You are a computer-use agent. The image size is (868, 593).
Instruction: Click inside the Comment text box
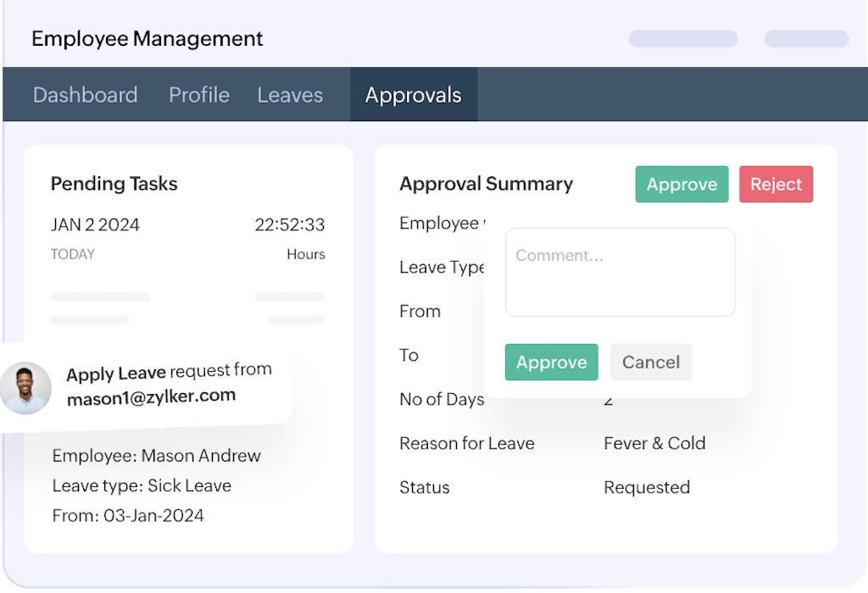pyautogui.click(x=620, y=272)
